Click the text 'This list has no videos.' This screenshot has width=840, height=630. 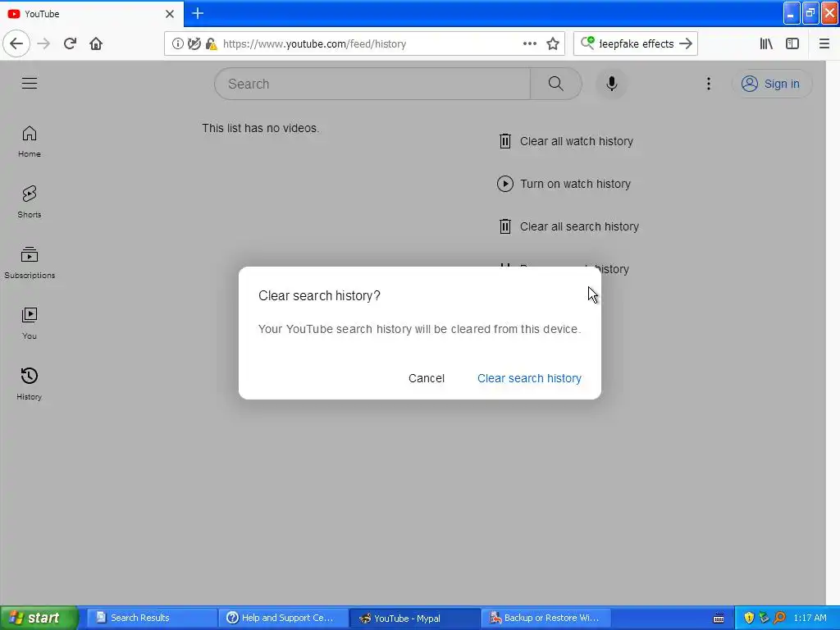260,128
